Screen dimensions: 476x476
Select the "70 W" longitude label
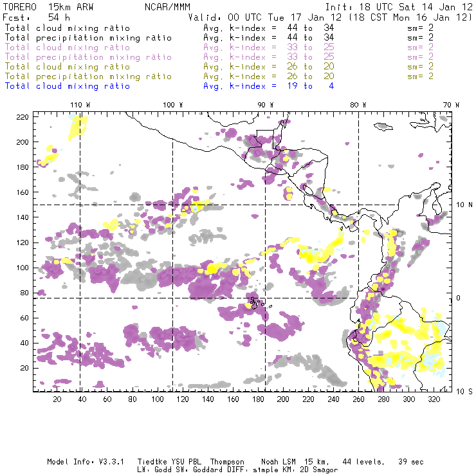tap(451, 105)
